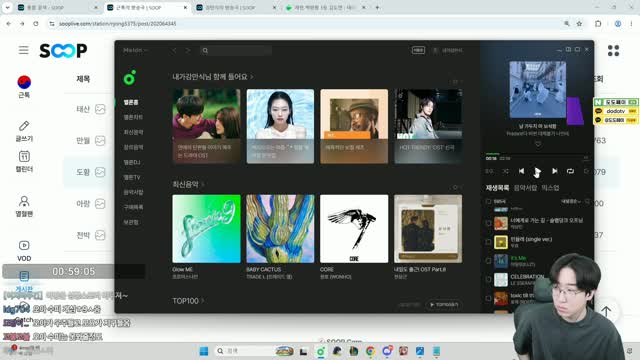Skip to the next track
The image size is (640, 360).
coord(554,171)
